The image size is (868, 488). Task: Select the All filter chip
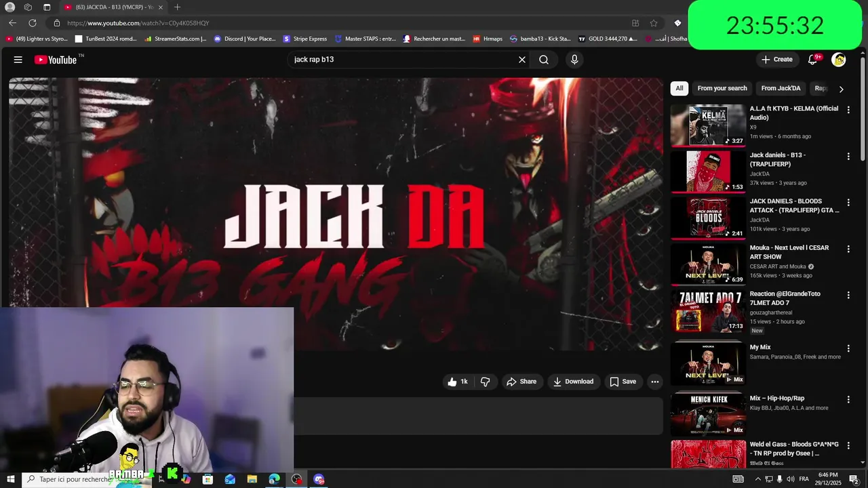pyautogui.click(x=679, y=88)
